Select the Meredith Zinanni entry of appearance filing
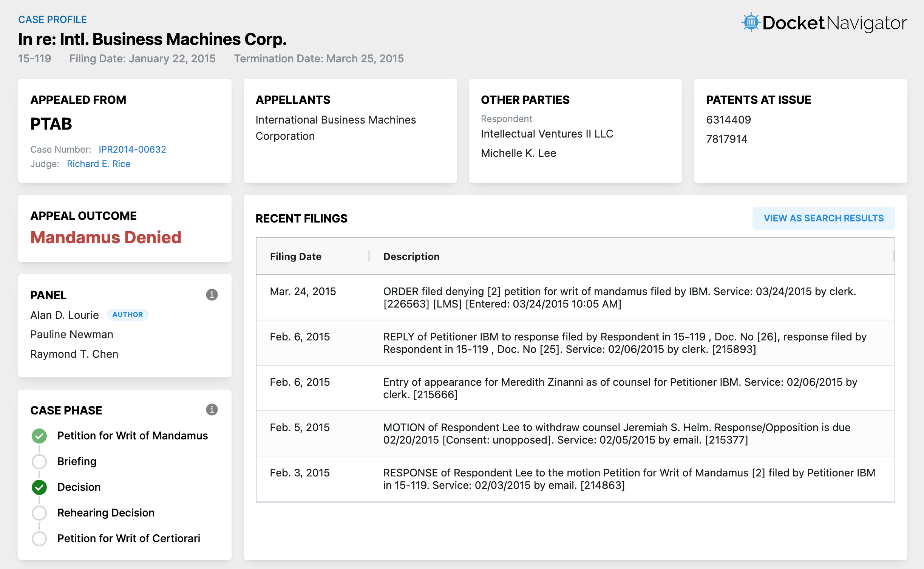 [575, 388]
